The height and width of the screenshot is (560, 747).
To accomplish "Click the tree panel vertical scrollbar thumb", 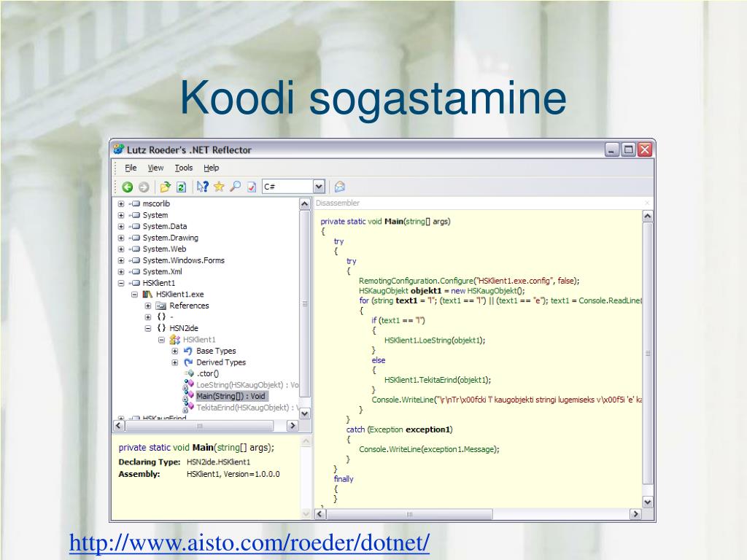I will point(305,303).
